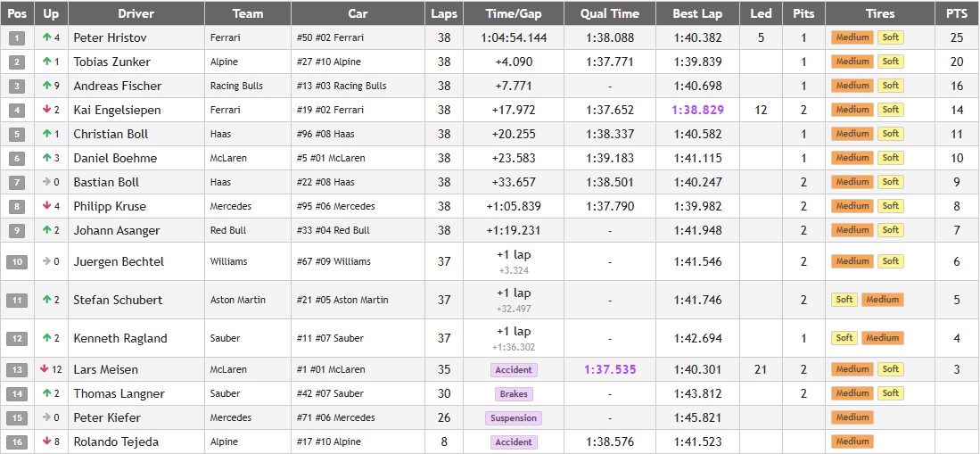Viewport: 980px width, 454px height.
Task: Click the Suspension badge for Peter Kiefer
Action: coord(514,417)
